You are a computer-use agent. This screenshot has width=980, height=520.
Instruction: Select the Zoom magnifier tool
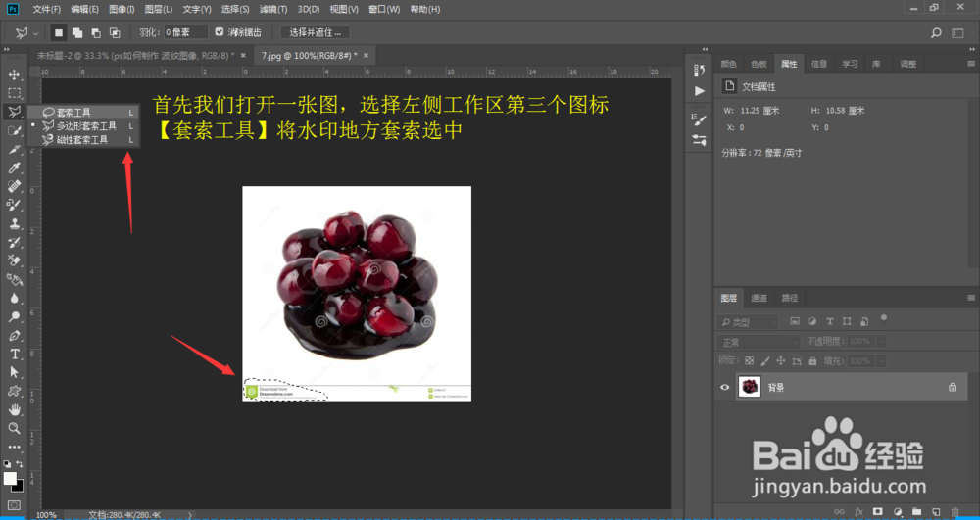tap(14, 428)
